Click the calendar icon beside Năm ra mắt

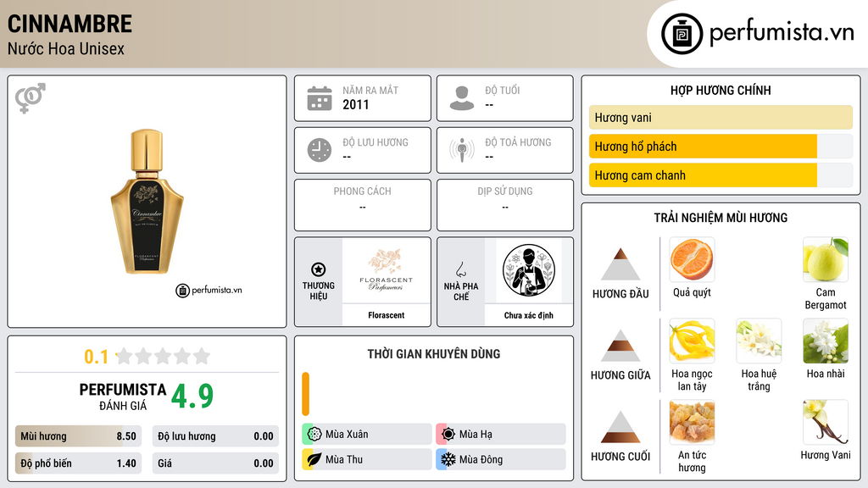(320, 98)
